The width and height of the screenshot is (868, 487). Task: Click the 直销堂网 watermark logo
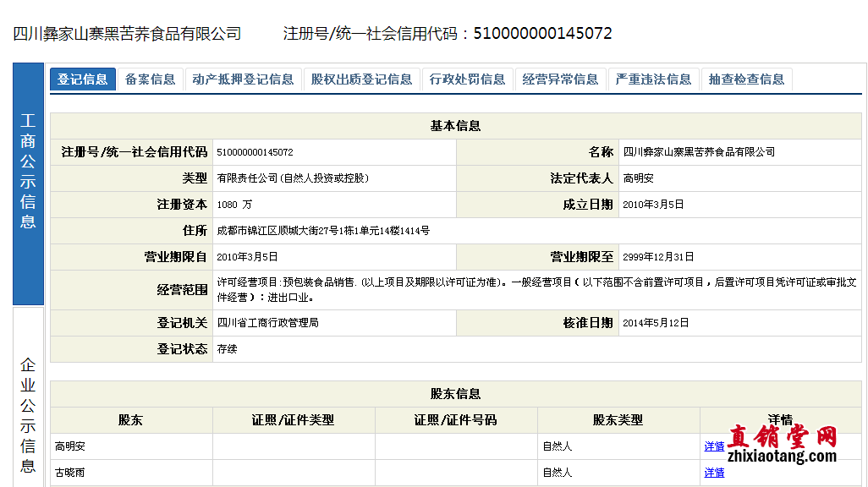pos(781,446)
